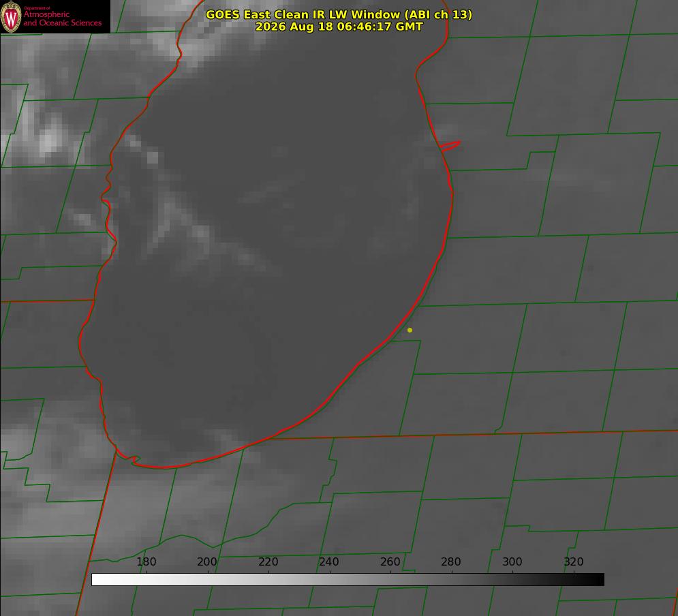678x616 pixels.
Task: Open the Atmospheric and Oceanic Sciences text
Action: [62, 18]
